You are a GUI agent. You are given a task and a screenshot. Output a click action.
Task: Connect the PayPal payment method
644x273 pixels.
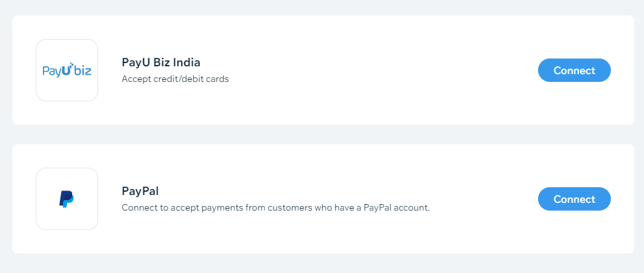[574, 199]
